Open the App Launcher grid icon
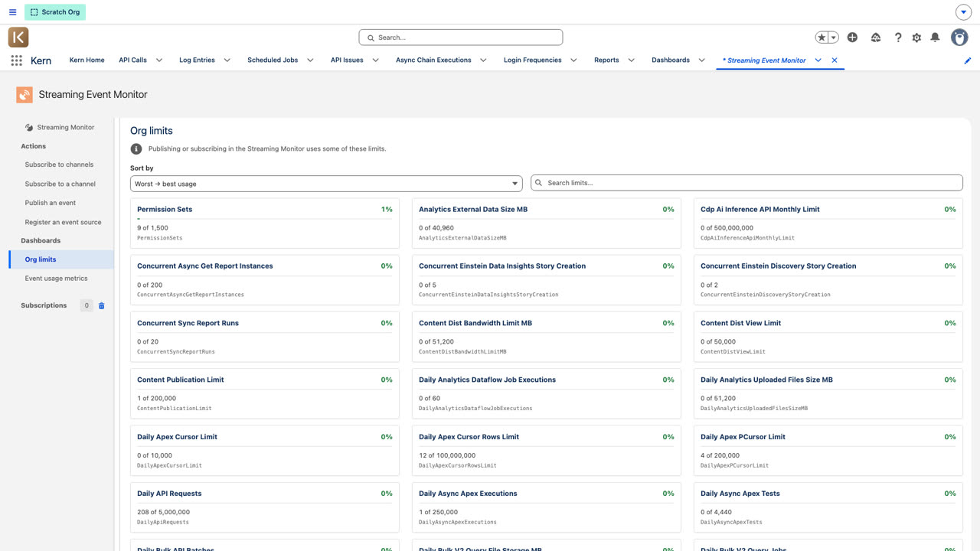The height and width of the screenshot is (551, 980). [x=17, y=60]
